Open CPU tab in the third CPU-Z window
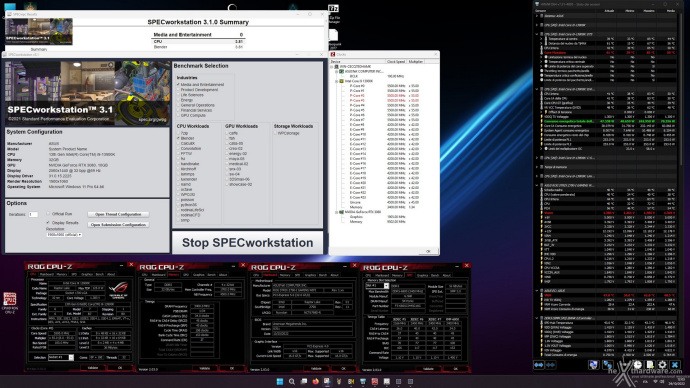This screenshot has width=690, height=388. 257,275
